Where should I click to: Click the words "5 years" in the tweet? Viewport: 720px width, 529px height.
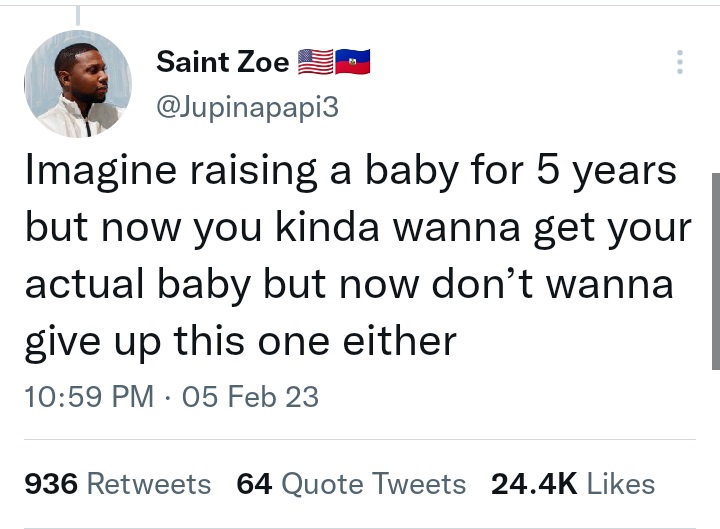pyautogui.click(x=609, y=170)
